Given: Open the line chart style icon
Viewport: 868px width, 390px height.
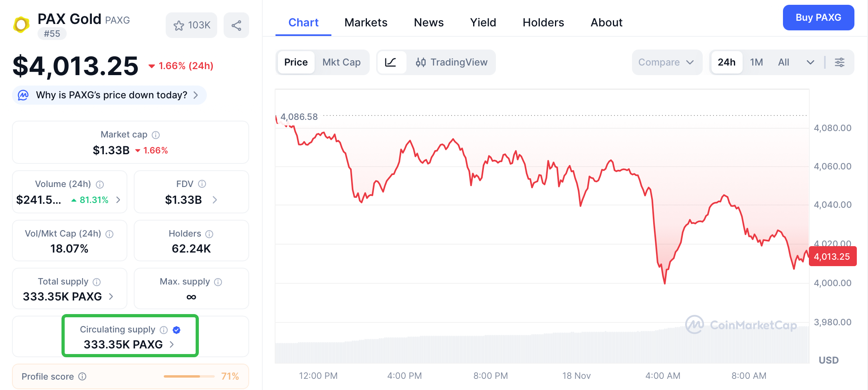Looking at the screenshot, I should tap(392, 62).
